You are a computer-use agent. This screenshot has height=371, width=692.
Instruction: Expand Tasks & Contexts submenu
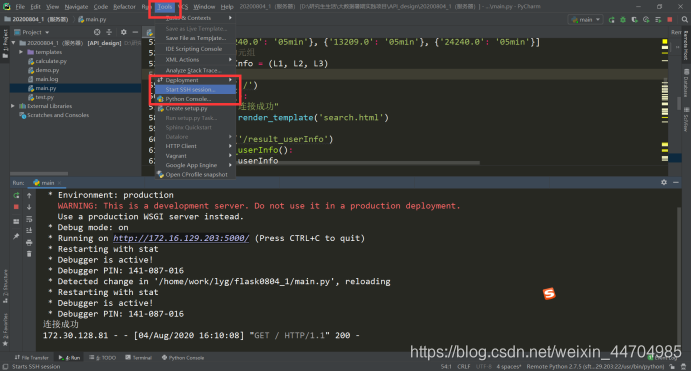coord(196,18)
